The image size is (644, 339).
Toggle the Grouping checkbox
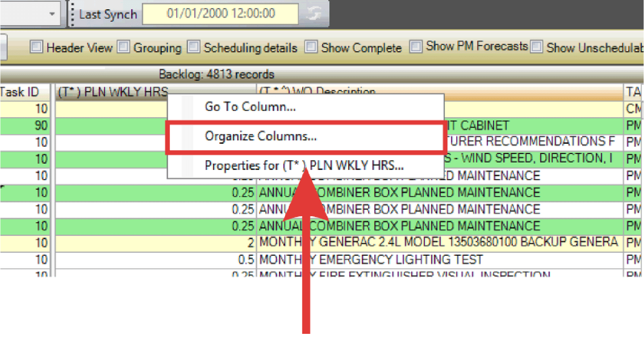pos(124,47)
